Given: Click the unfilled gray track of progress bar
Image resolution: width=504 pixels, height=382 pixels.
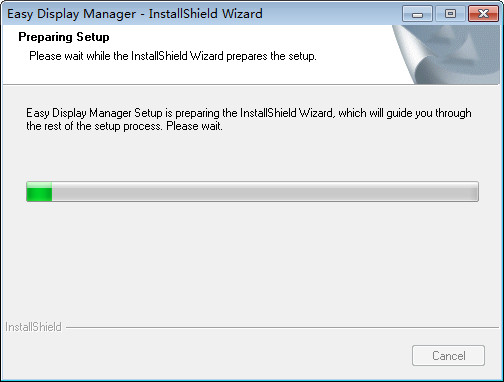Looking at the screenshot, I should point(265,192).
